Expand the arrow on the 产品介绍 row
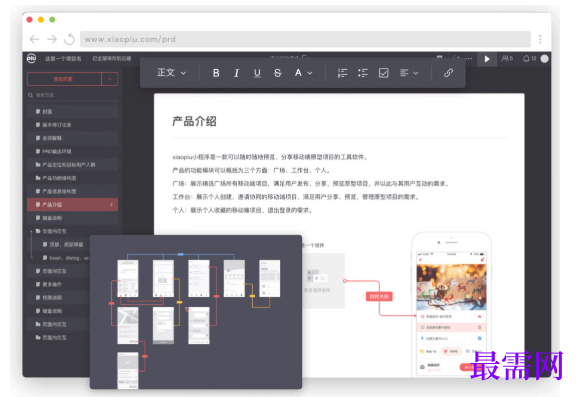This screenshot has height=397, width=582. click(x=112, y=204)
